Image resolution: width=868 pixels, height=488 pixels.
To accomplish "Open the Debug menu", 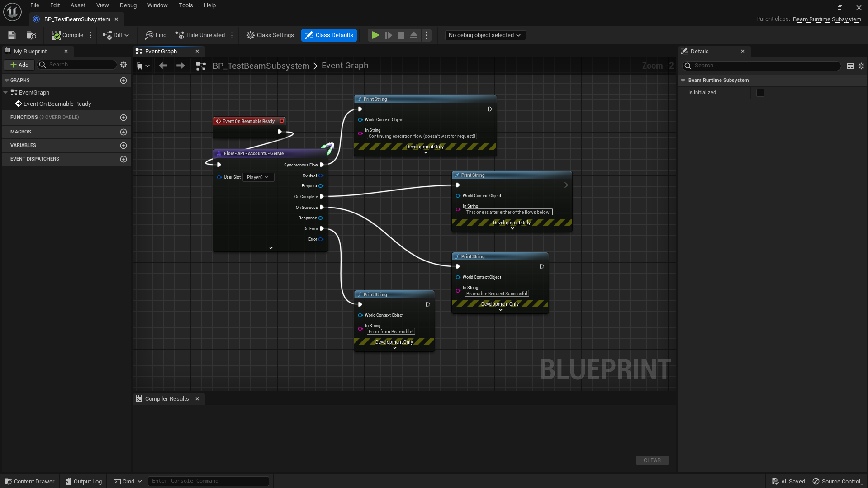I will pos(128,5).
